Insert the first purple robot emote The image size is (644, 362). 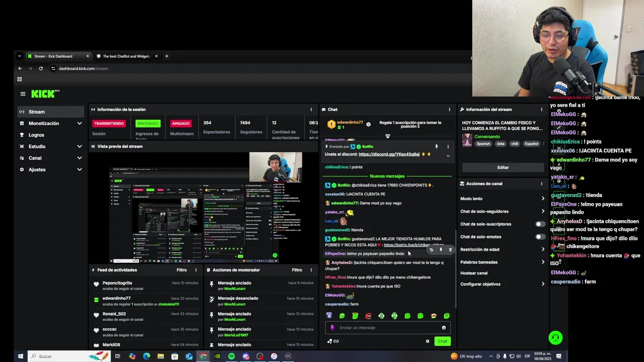pos(329,316)
